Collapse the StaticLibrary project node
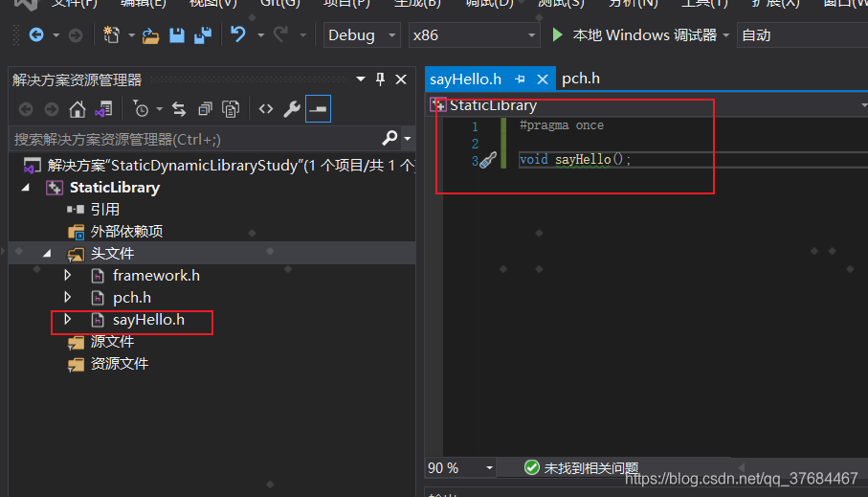Image resolution: width=868 pixels, height=497 pixels. point(26,188)
